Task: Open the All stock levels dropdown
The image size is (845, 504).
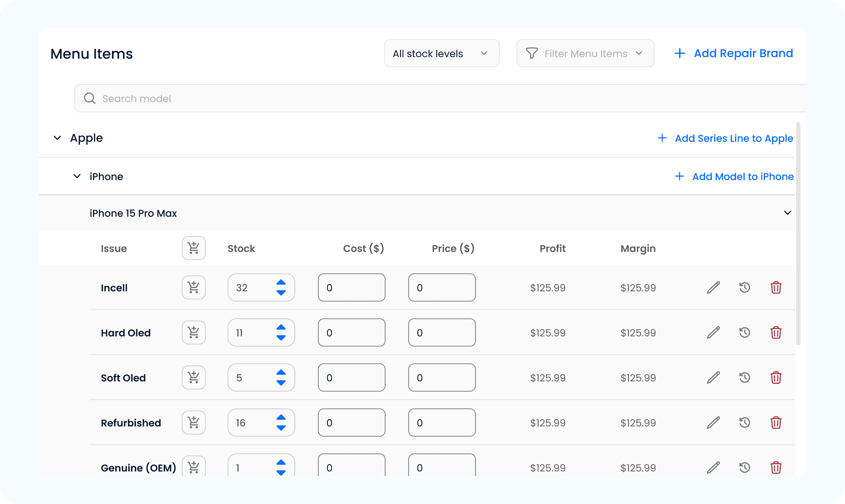Action: [441, 53]
